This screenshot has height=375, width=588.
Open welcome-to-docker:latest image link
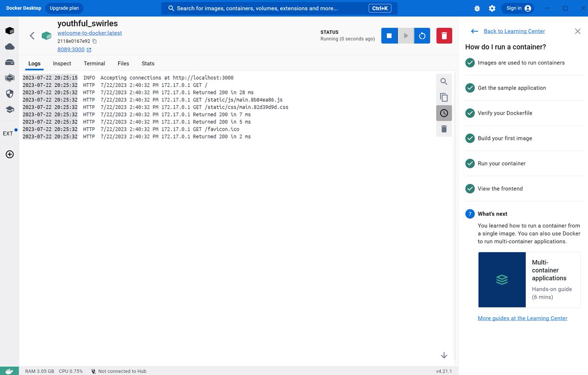90,33
